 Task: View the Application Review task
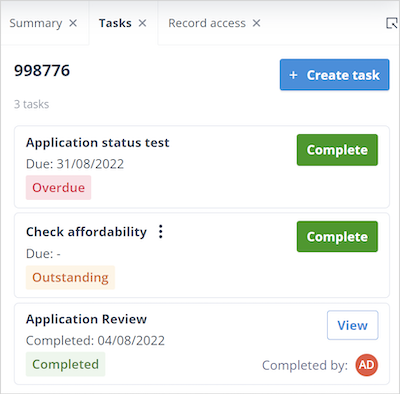tap(353, 325)
